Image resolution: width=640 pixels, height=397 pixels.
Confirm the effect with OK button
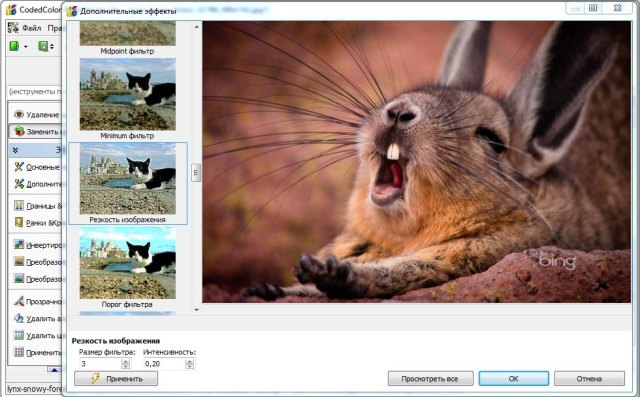pyautogui.click(x=513, y=379)
